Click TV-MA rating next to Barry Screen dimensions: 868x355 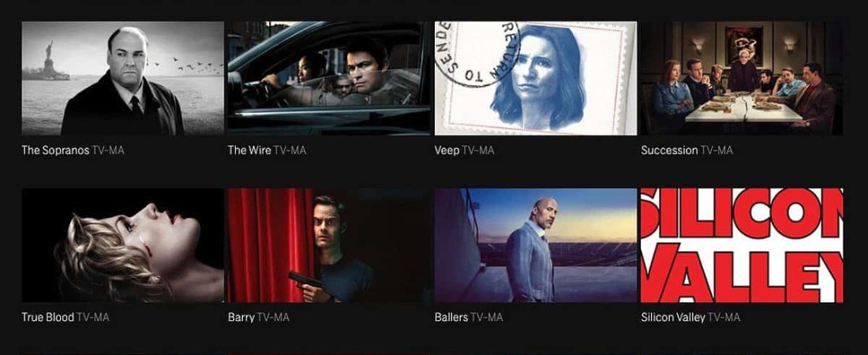tap(273, 317)
